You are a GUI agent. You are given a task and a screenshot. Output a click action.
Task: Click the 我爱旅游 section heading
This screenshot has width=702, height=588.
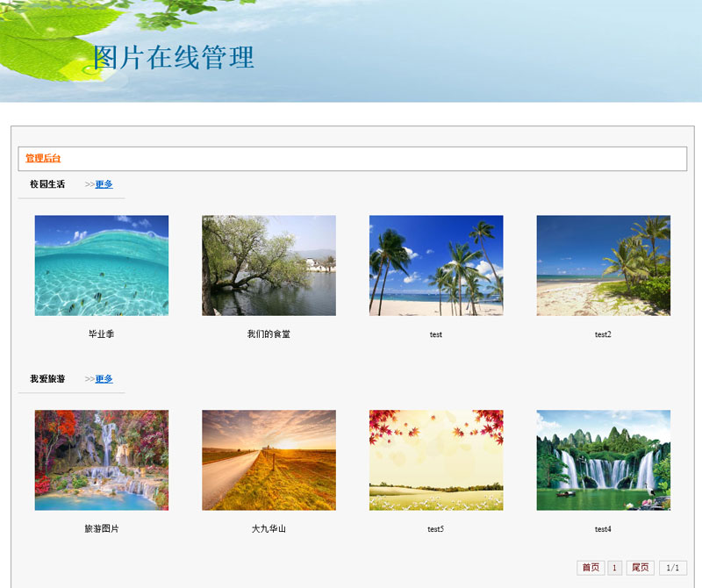[47, 379]
